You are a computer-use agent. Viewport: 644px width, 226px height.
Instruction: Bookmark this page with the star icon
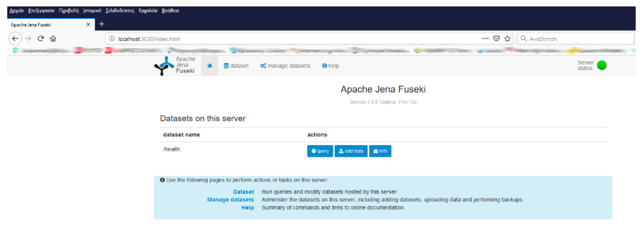pyautogui.click(x=507, y=39)
